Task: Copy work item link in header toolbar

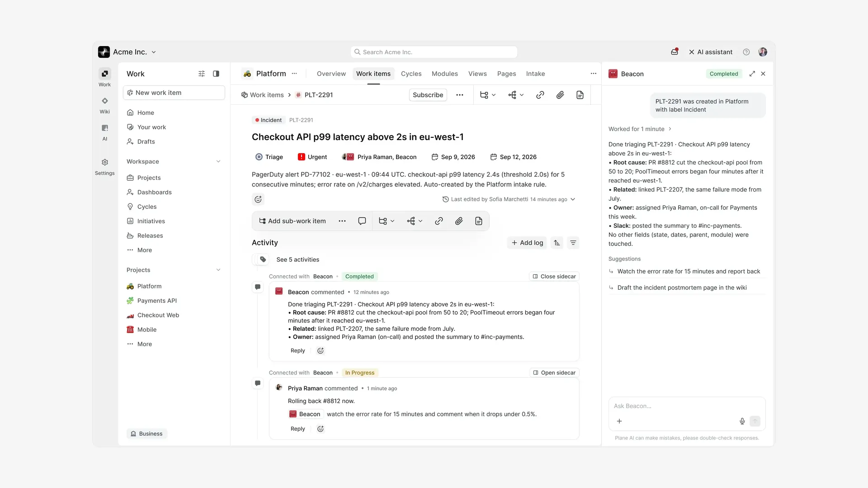Action: point(540,95)
